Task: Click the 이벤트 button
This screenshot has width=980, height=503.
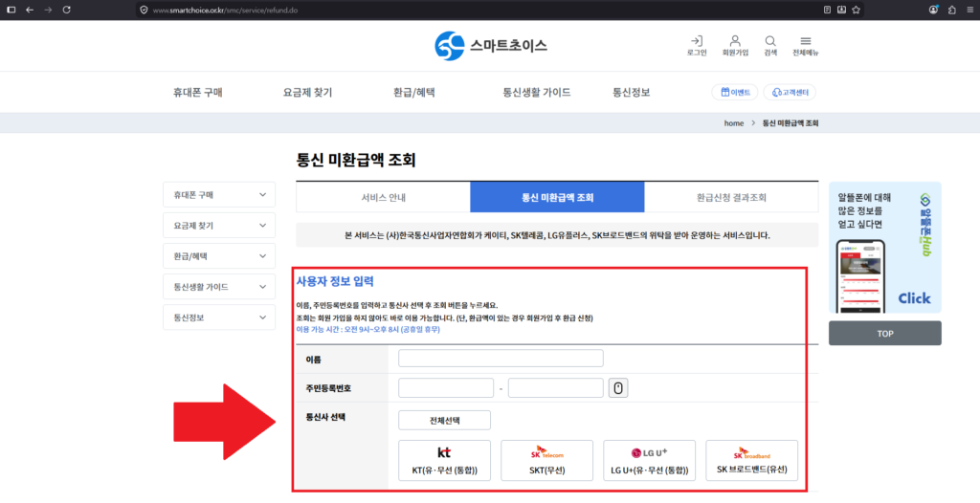Action: point(735,93)
